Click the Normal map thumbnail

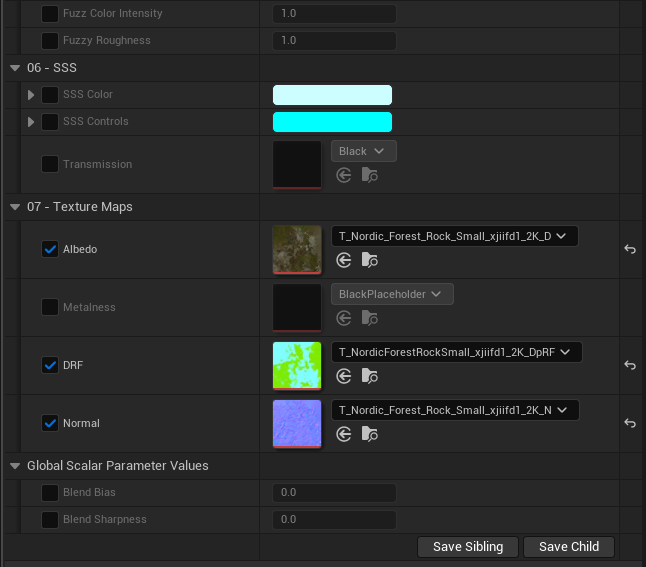297,424
